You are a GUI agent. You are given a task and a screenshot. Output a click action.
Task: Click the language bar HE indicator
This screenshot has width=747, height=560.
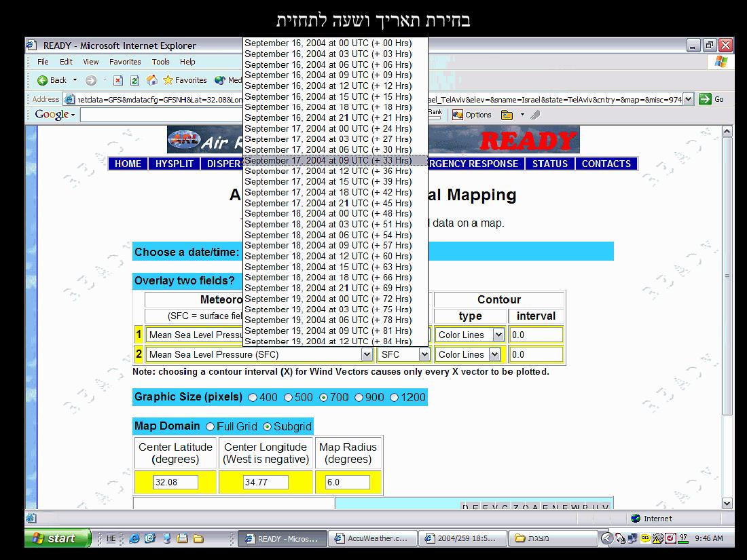click(x=111, y=538)
